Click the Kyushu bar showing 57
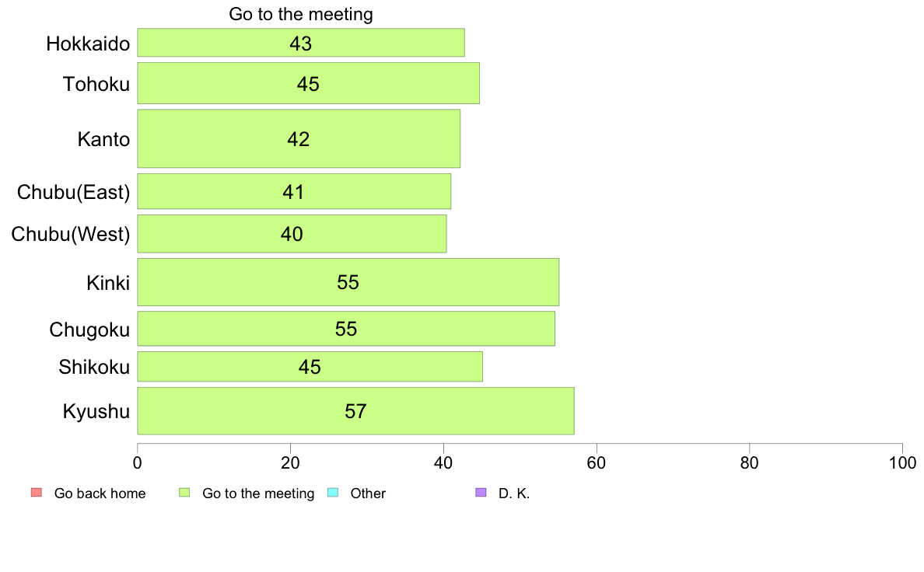 tap(356, 411)
